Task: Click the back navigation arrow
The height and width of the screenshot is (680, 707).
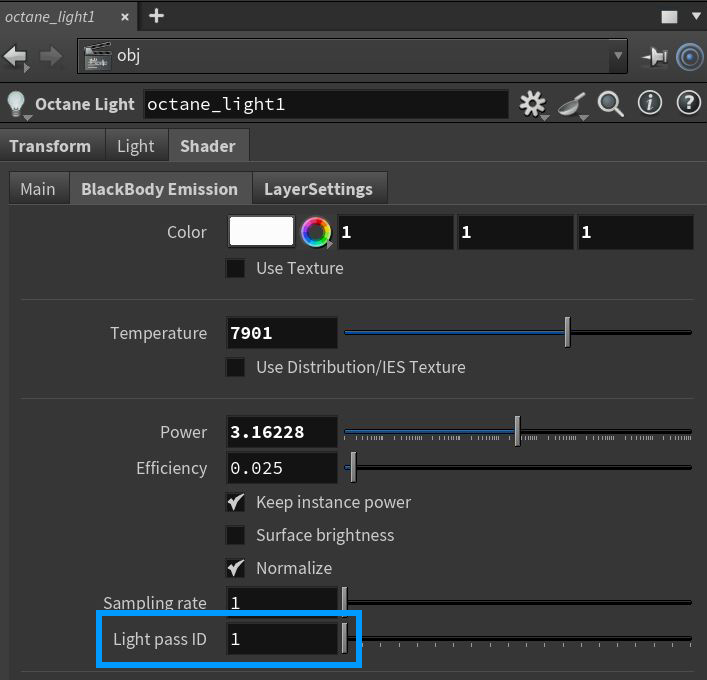Action: (x=17, y=56)
